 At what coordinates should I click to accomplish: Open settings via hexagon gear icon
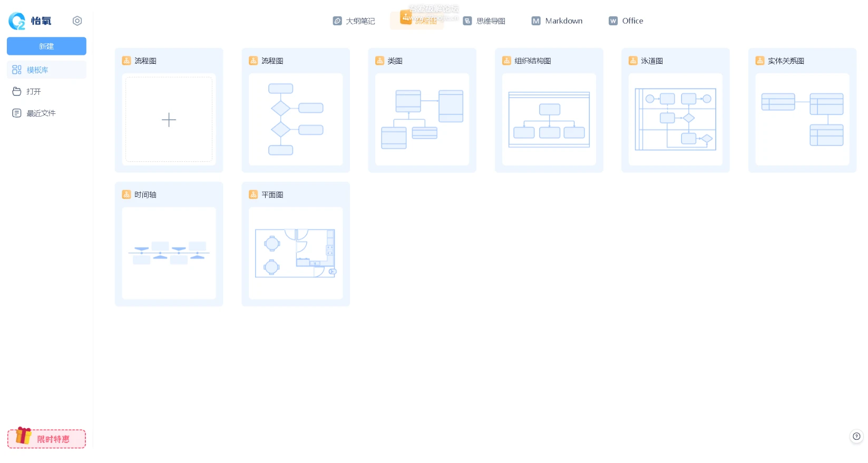point(77,21)
